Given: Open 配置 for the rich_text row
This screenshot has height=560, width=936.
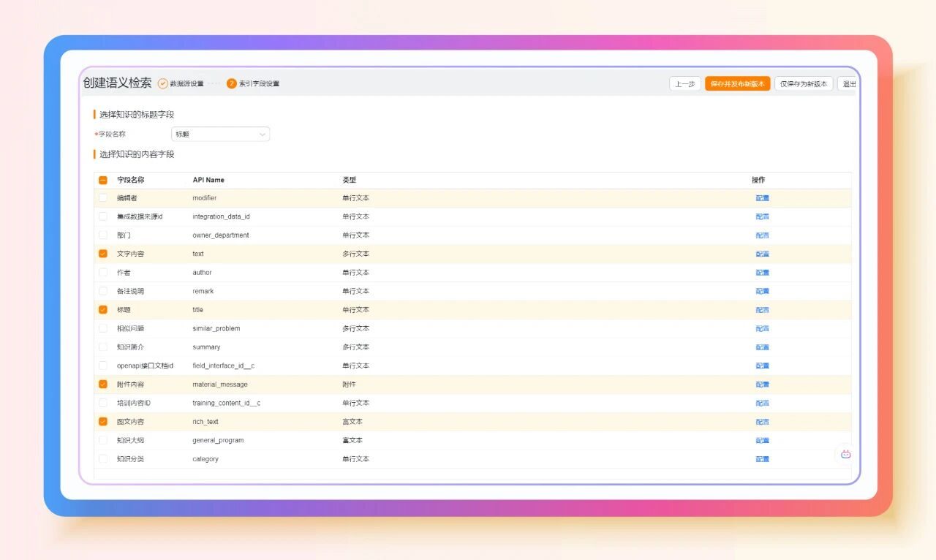Looking at the screenshot, I should pyautogui.click(x=762, y=422).
